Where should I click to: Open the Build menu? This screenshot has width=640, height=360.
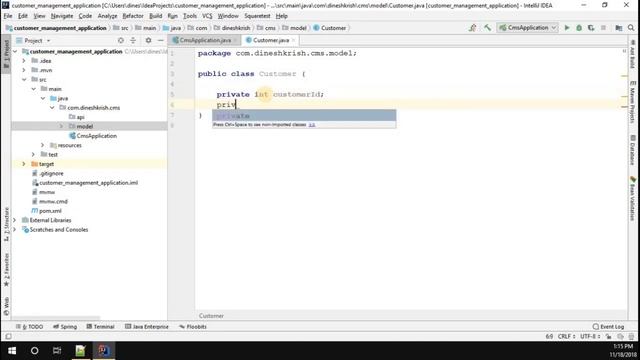pos(156,16)
